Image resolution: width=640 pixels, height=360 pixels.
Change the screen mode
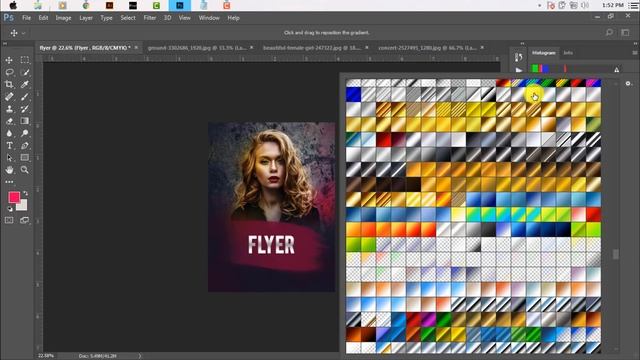[x=24, y=220]
